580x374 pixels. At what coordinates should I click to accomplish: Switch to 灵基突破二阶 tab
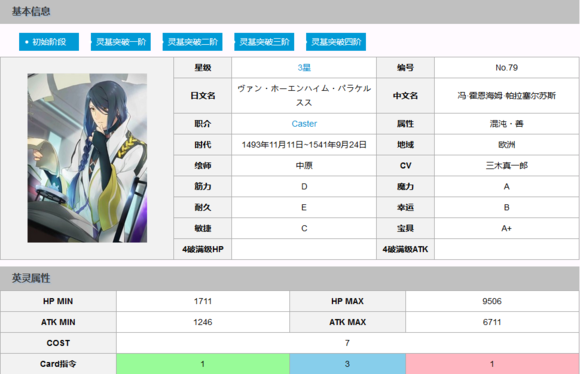click(x=192, y=42)
